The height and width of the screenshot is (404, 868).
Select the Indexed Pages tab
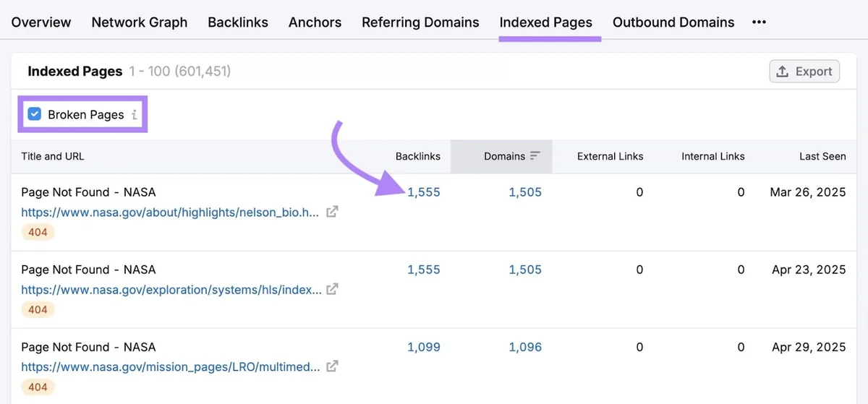coord(546,22)
